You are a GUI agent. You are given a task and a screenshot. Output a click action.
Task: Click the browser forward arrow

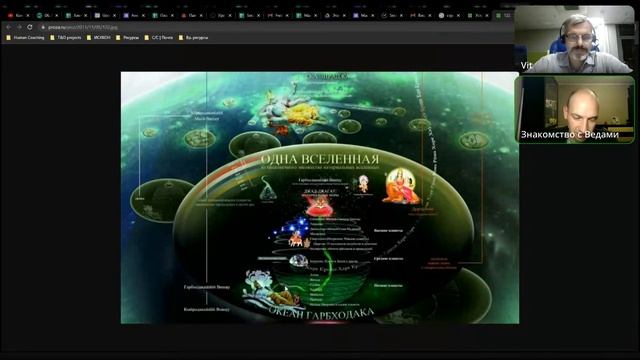click(x=19, y=27)
